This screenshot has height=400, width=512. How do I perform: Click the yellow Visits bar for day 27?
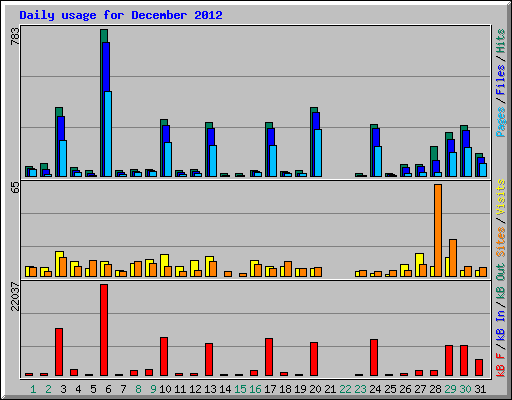(419, 265)
